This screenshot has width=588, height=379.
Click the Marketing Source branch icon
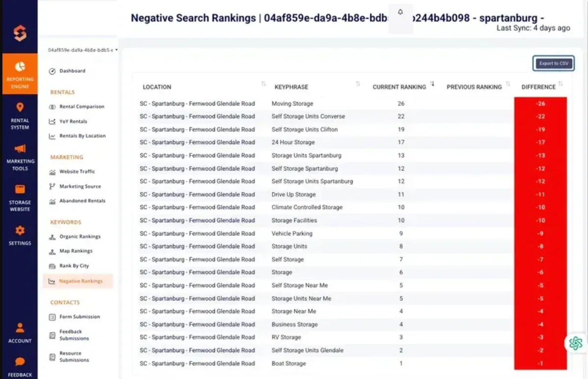(x=52, y=186)
